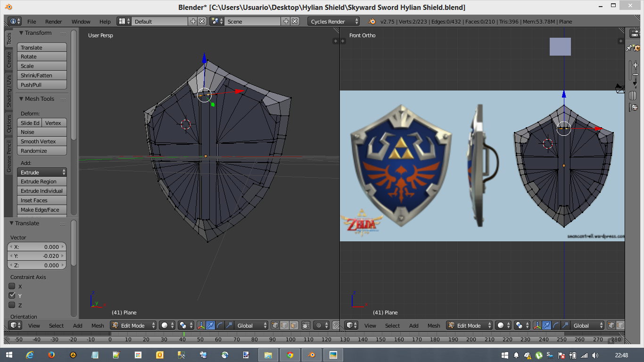Open the Edit Mode dropdown in the left viewport

[x=133, y=325]
